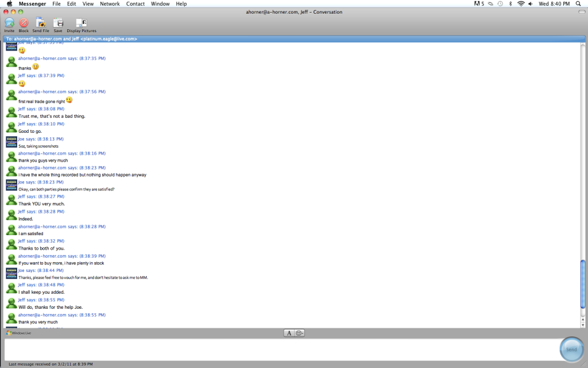Image resolution: width=588 pixels, height=368 pixels.
Task: Open Spotlight search magnifier
Action: pos(578,4)
